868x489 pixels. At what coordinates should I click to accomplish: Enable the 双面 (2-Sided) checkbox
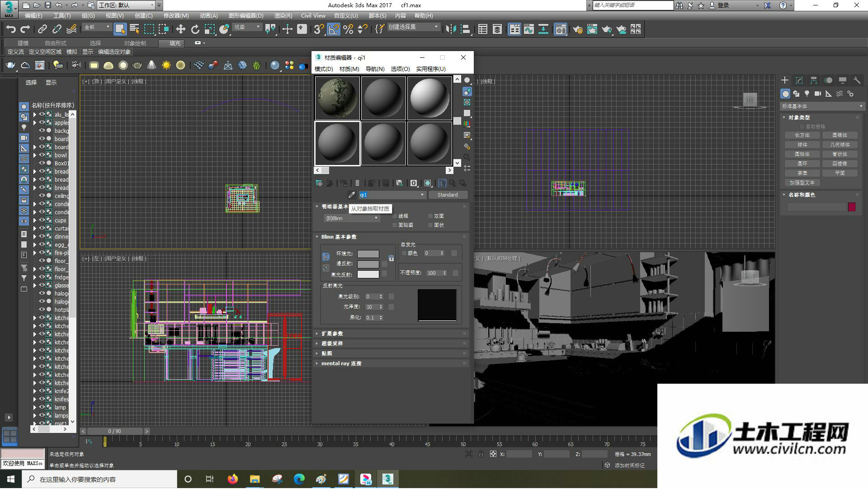pos(430,216)
